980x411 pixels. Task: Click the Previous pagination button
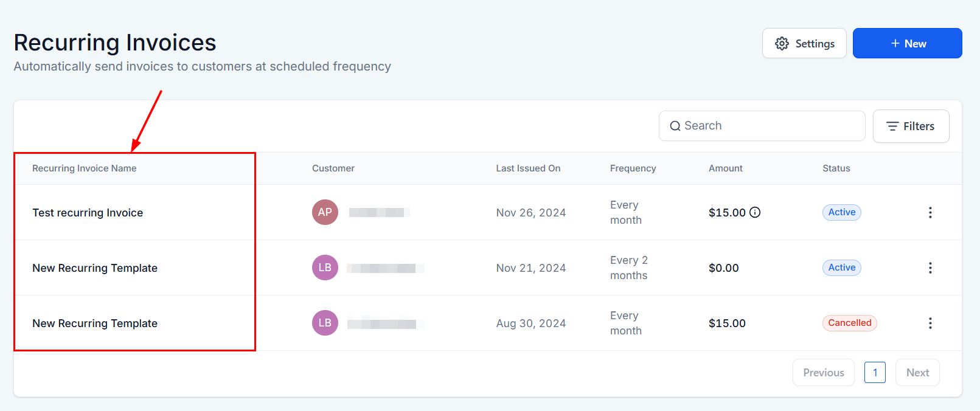(x=823, y=373)
